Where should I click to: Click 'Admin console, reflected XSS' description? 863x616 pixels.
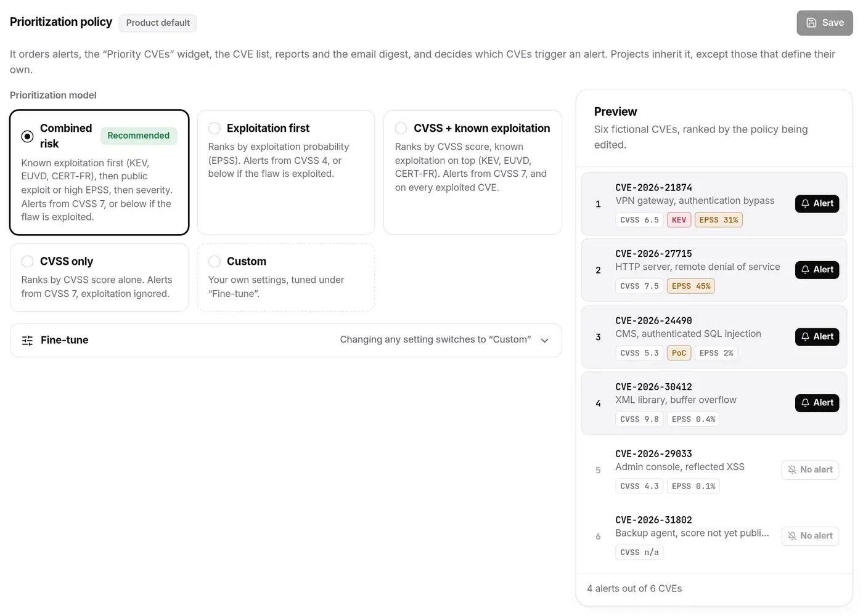point(680,467)
